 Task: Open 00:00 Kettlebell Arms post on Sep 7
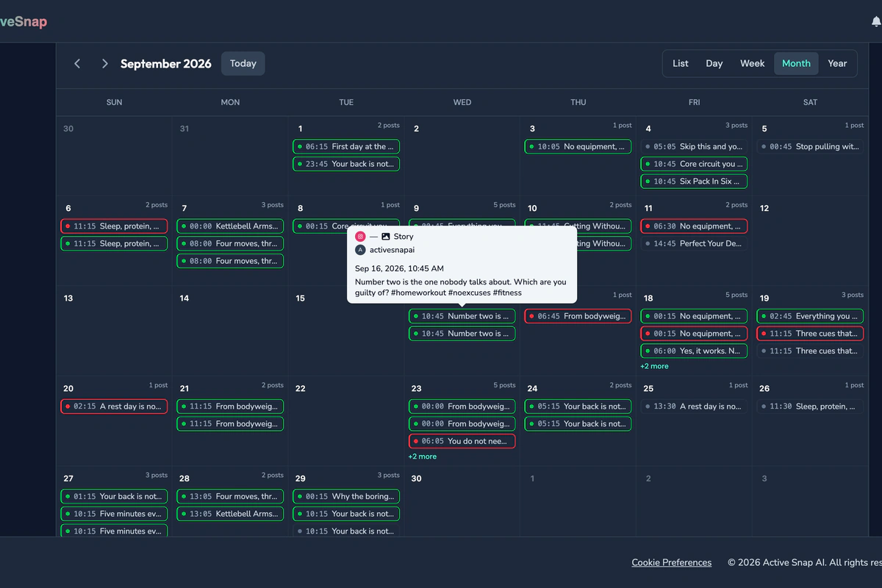pyautogui.click(x=230, y=226)
